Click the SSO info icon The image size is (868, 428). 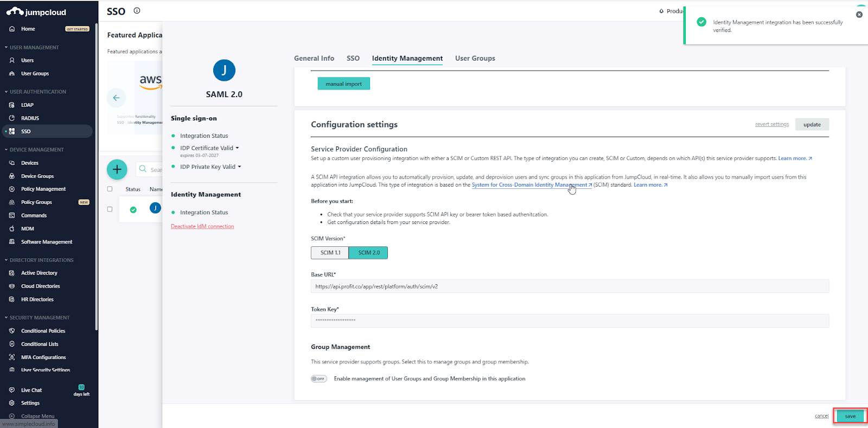(137, 11)
